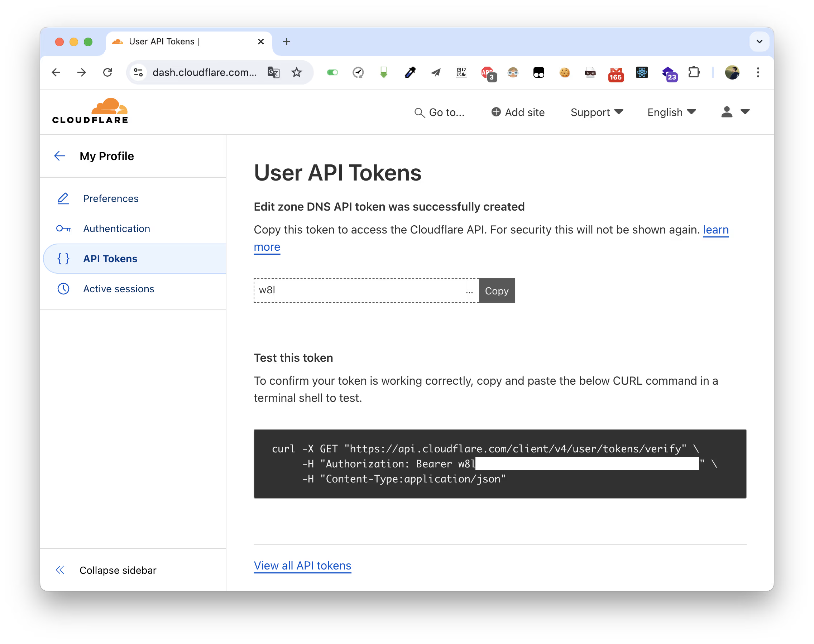Click the graduation cap extension with badge 23
The width and height of the screenshot is (814, 644).
tap(670, 73)
